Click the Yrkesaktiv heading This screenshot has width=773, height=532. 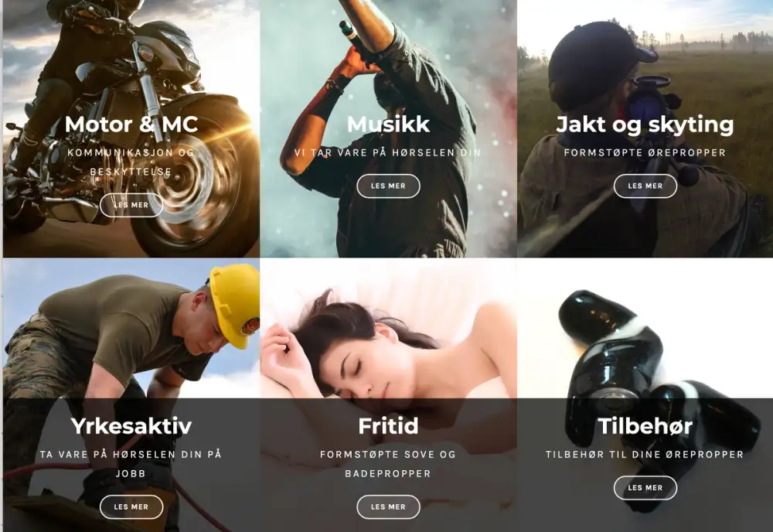131,426
